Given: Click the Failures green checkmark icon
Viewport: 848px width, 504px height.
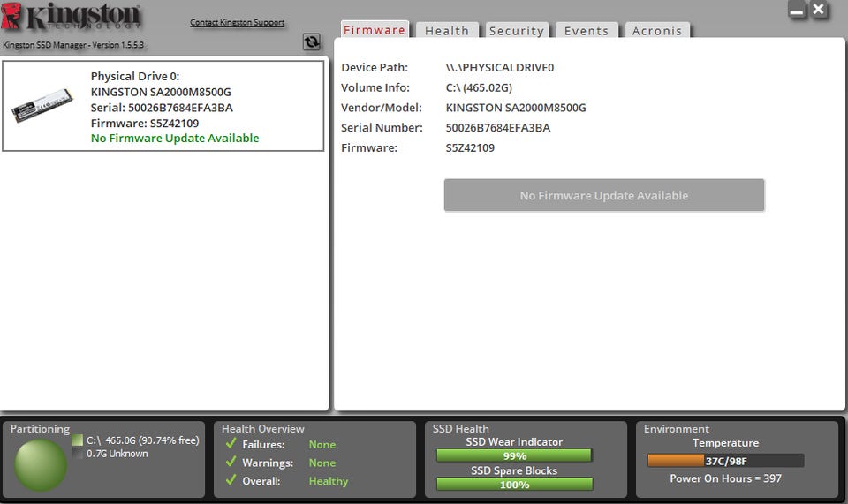Looking at the screenshot, I should tap(231, 443).
